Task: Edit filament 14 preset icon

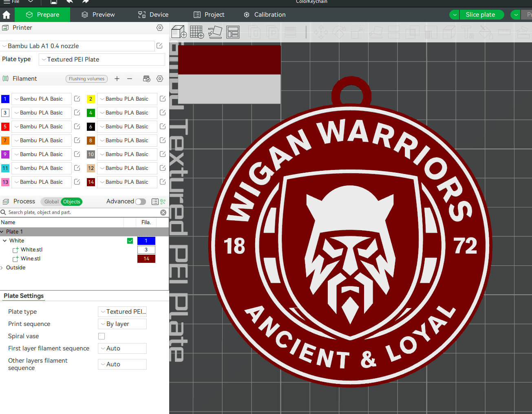Action: tap(163, 182)
